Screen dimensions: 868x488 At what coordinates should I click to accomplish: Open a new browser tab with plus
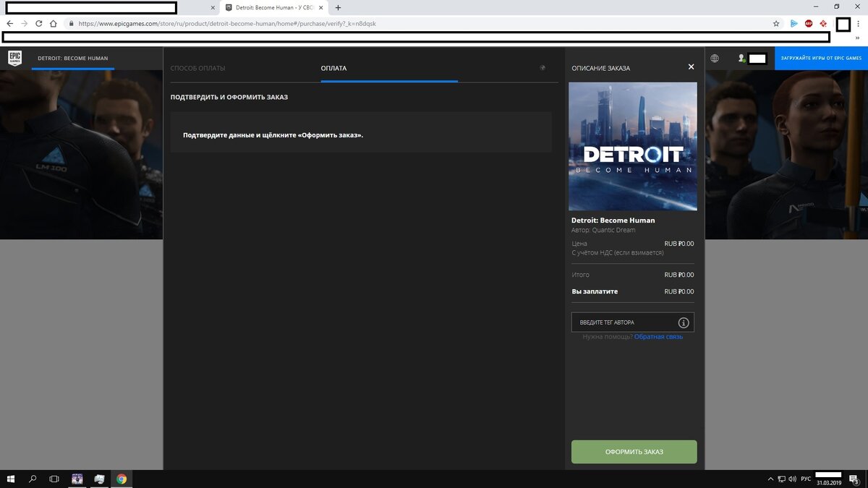tap(338, 8)
